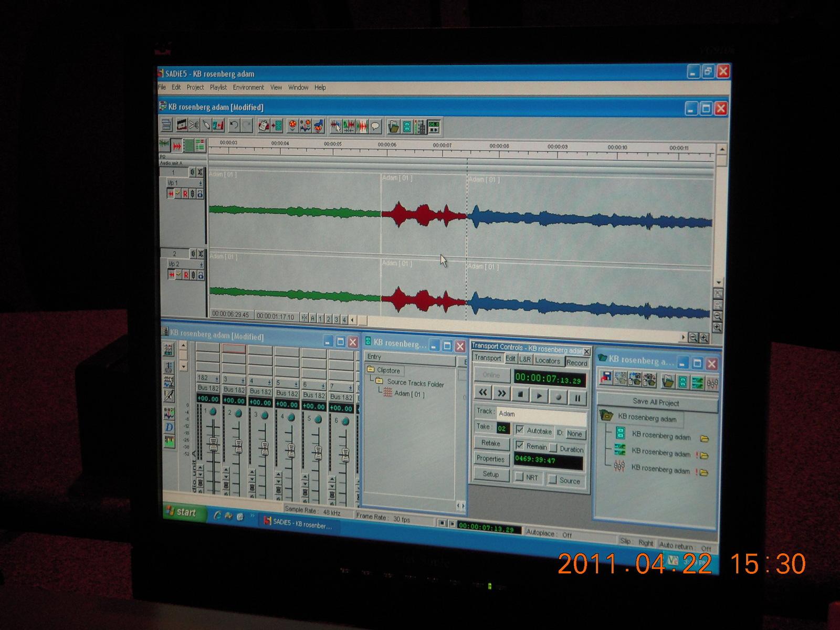Toggle record arm R on track 2
The width and height of the screenshot is (840, 630).
[185, 275]
